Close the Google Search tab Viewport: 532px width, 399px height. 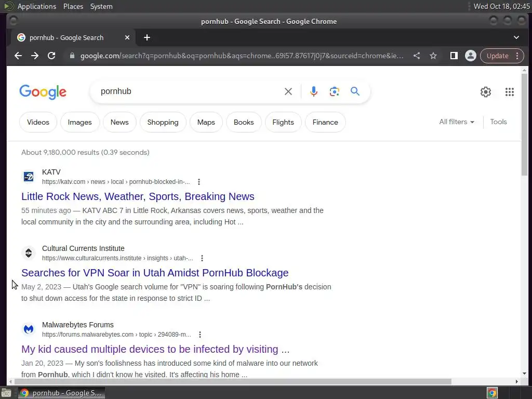pos(127,37)
